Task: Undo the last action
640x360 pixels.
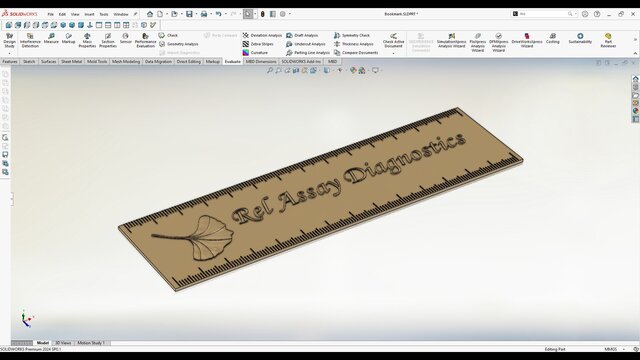Action: pyautogui.click(x=218, y=14)
